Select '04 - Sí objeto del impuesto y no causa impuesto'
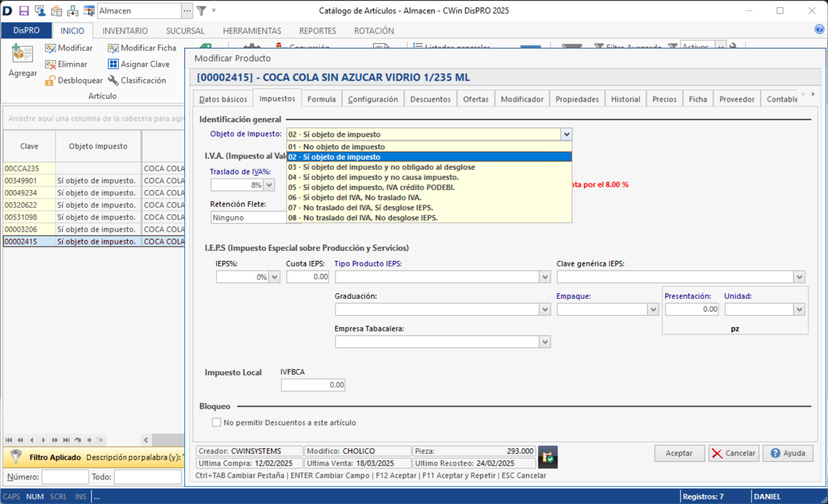 430,177
